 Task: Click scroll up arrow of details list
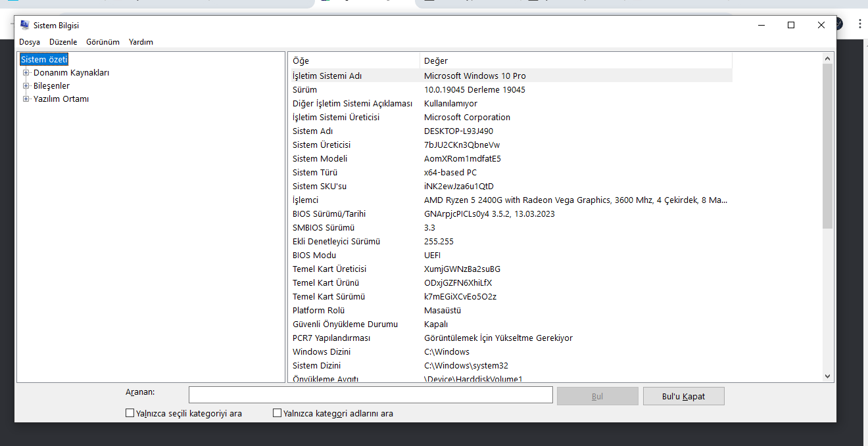827,58
